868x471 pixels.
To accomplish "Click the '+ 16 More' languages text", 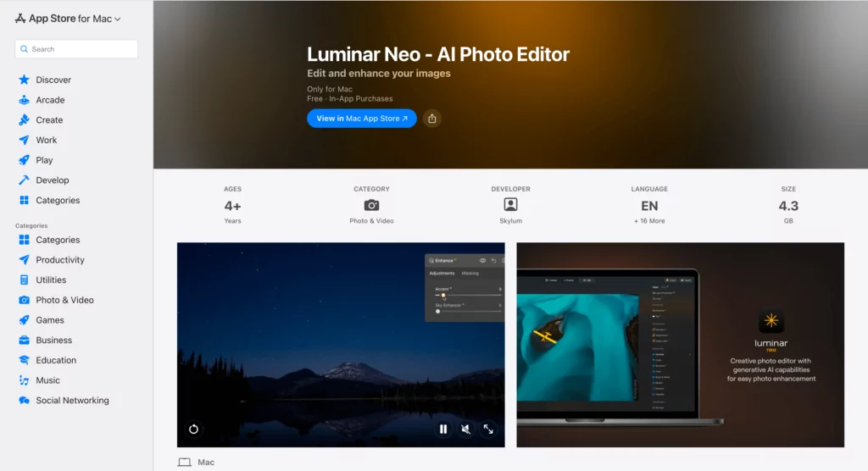I will [x=649, y=221].
